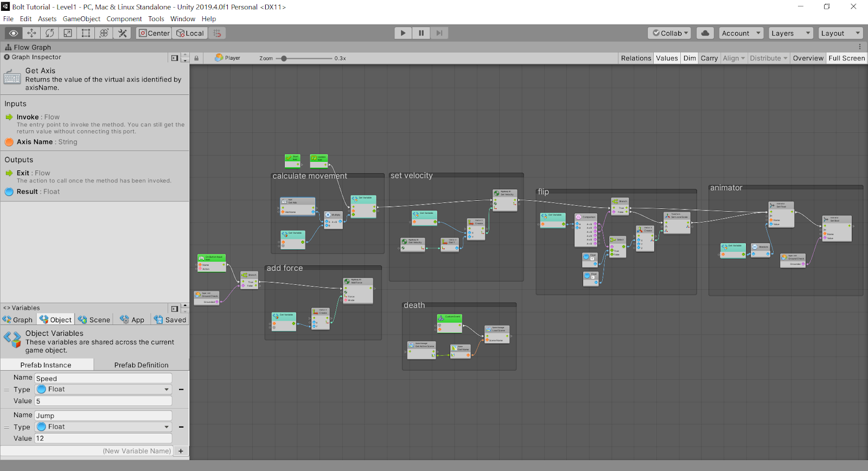Open the Tools menu
This screenshot has width=868, height=471.
(156, 18)
